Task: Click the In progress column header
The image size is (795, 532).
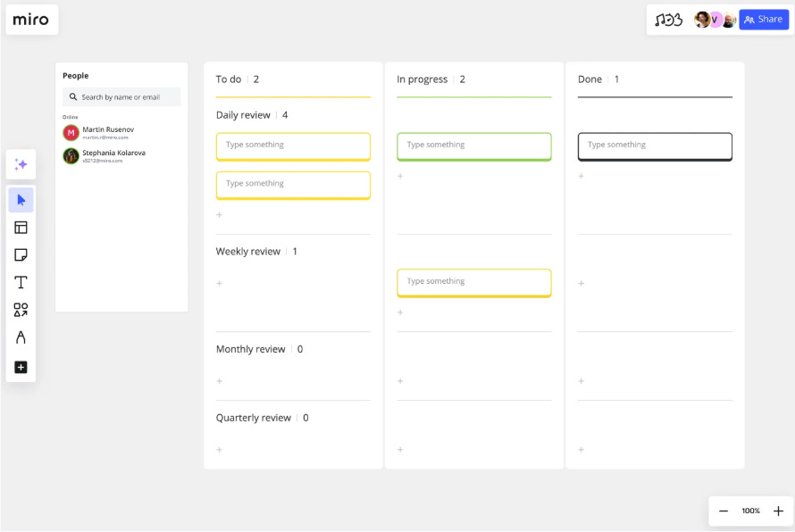Action: point(422,79)
